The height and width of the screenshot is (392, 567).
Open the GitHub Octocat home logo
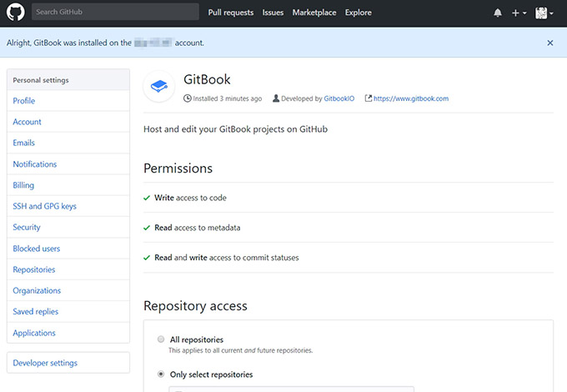coord(16,12)
